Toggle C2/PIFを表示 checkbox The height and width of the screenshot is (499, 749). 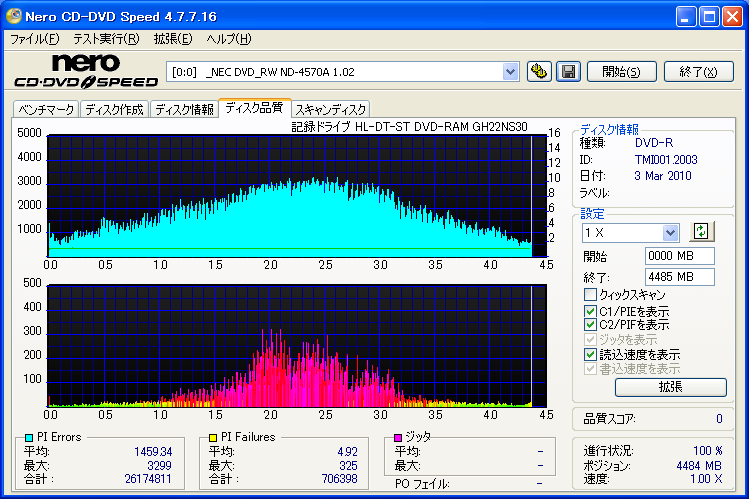(x=590, y=325)
